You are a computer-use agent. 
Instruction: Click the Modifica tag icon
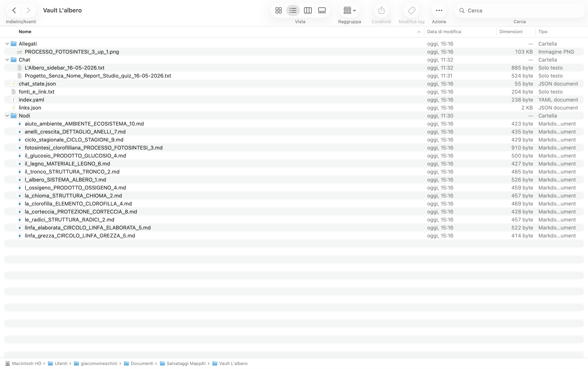click(411, 10)
